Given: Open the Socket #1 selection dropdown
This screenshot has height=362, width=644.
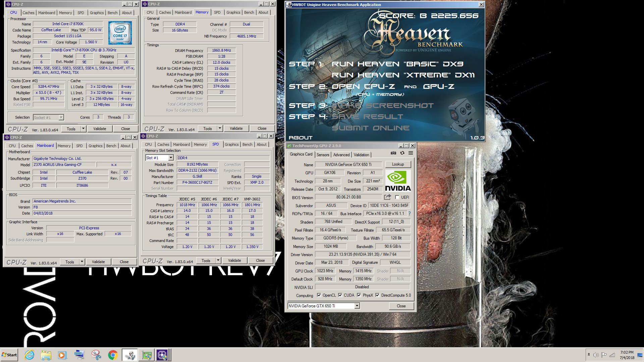Looking at the screenshot, I should (x=61, y=117).
